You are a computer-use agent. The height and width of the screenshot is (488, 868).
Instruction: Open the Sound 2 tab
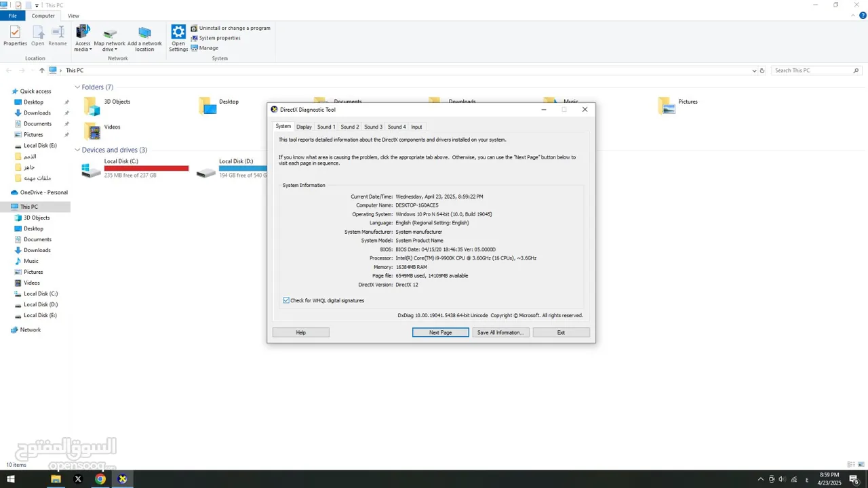pos(350,127)
